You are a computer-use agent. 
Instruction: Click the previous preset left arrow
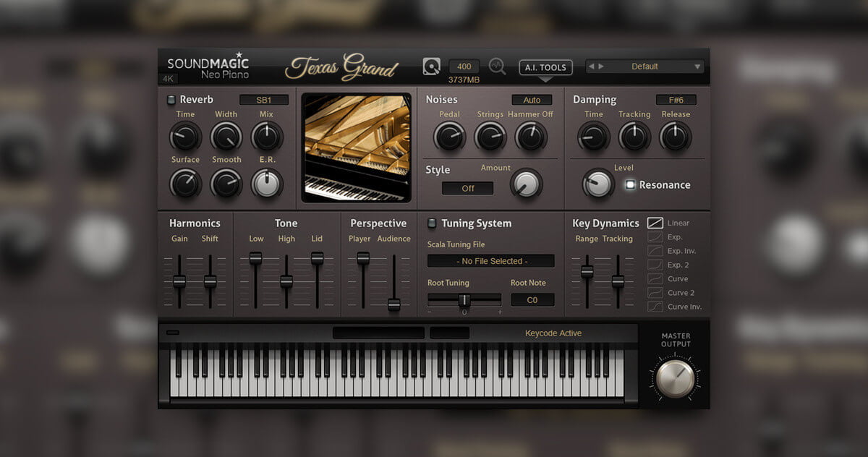pos(592,67)
